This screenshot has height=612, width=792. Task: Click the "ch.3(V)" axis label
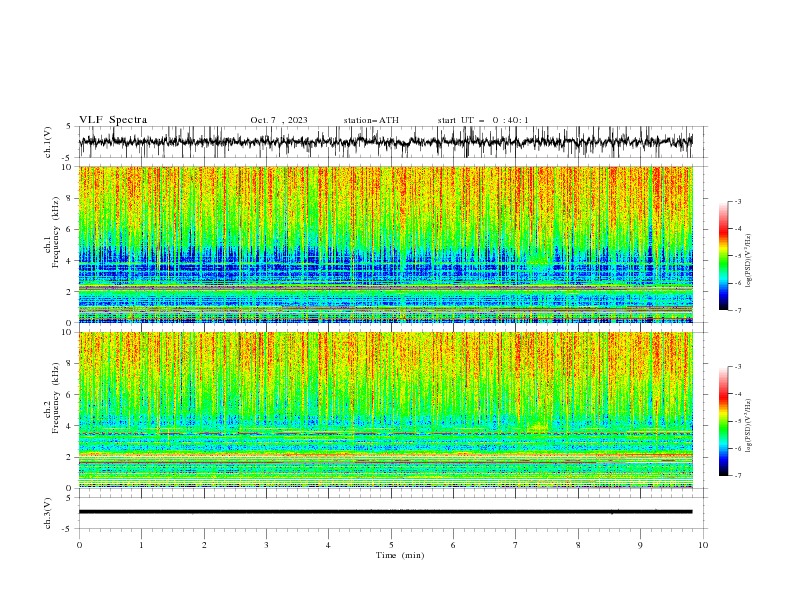point(48,513)
